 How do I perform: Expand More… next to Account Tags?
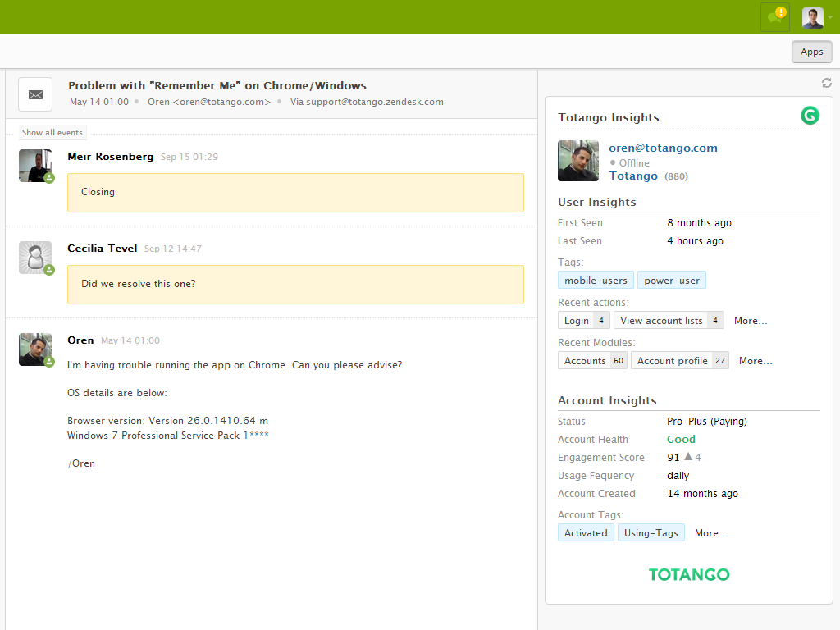click(711, 533)
